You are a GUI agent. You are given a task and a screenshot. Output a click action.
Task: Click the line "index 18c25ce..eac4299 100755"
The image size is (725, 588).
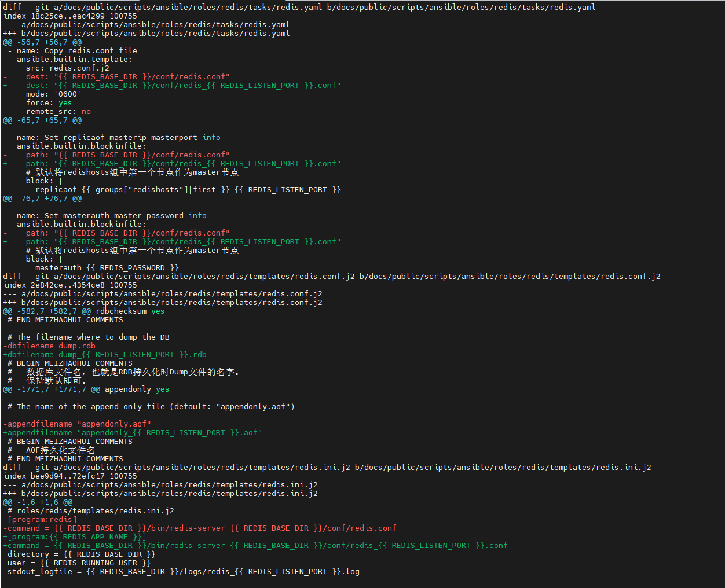click(x=70, y=16)
